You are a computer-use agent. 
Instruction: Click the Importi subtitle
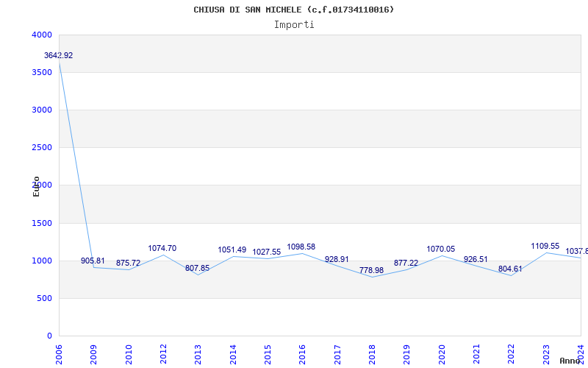point(294,25)
